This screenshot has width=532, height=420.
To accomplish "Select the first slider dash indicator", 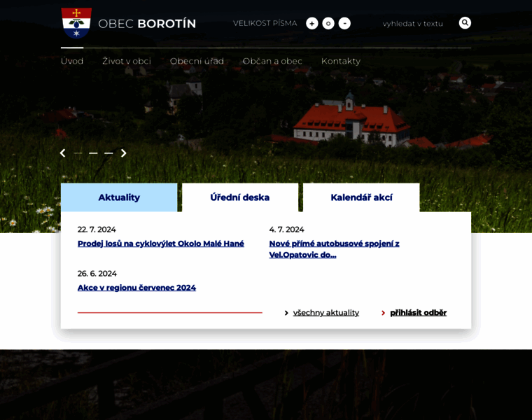I will point(78,153).
